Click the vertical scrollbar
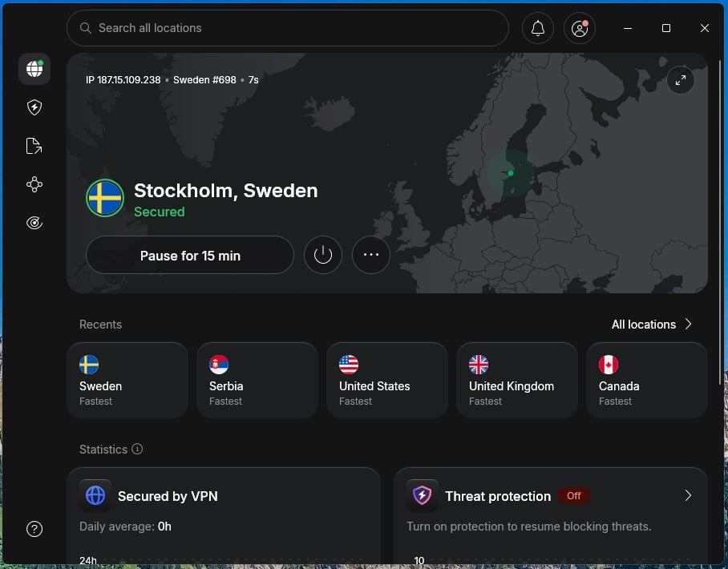Screen dimensions: 728x569 (721, 223)
